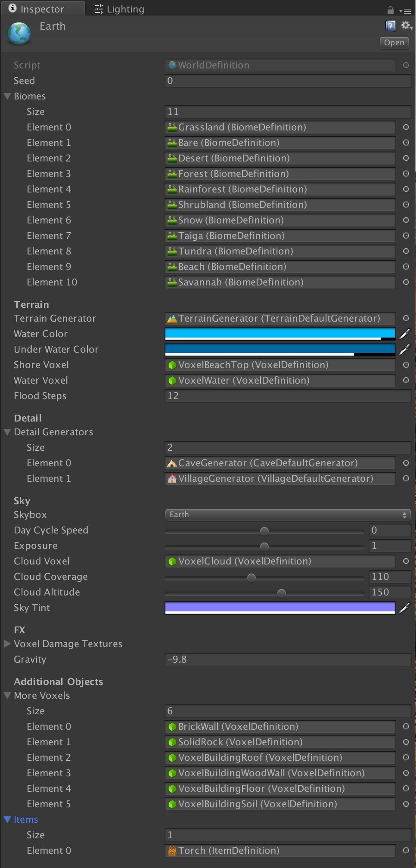This screenshot has width=416, height=868.
Task: Click the Water Color swatch
Action: click(x=280, y=334)
